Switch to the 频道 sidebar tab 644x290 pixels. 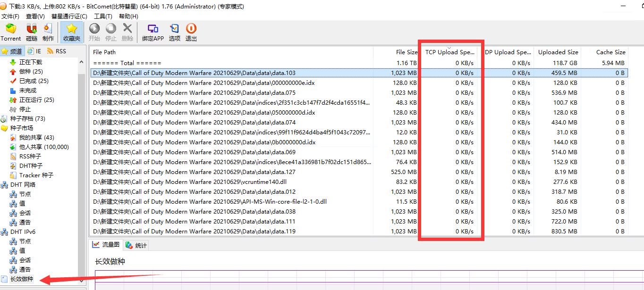pos(12,51)
